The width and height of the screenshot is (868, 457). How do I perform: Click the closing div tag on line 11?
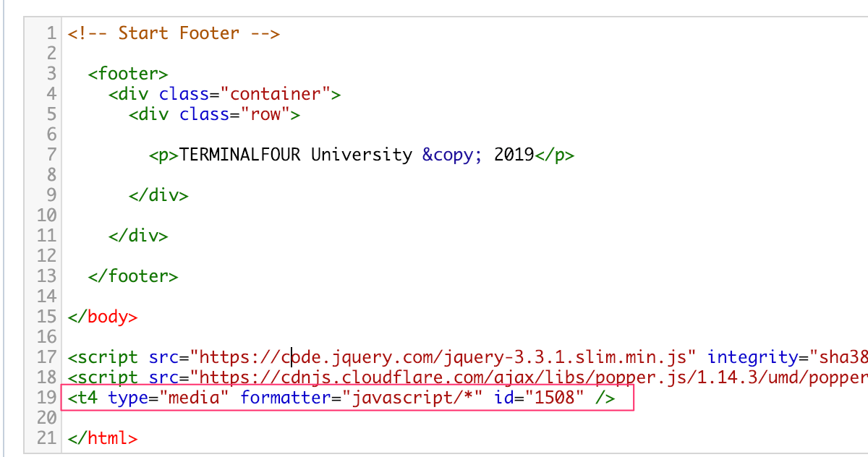coord(138,236)
